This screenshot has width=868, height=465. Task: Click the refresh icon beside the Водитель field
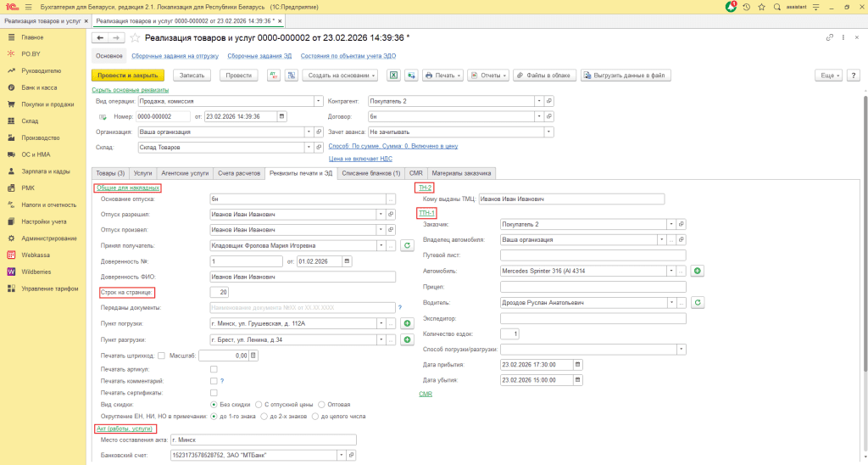pyautogui.click(x=698, y=302)
